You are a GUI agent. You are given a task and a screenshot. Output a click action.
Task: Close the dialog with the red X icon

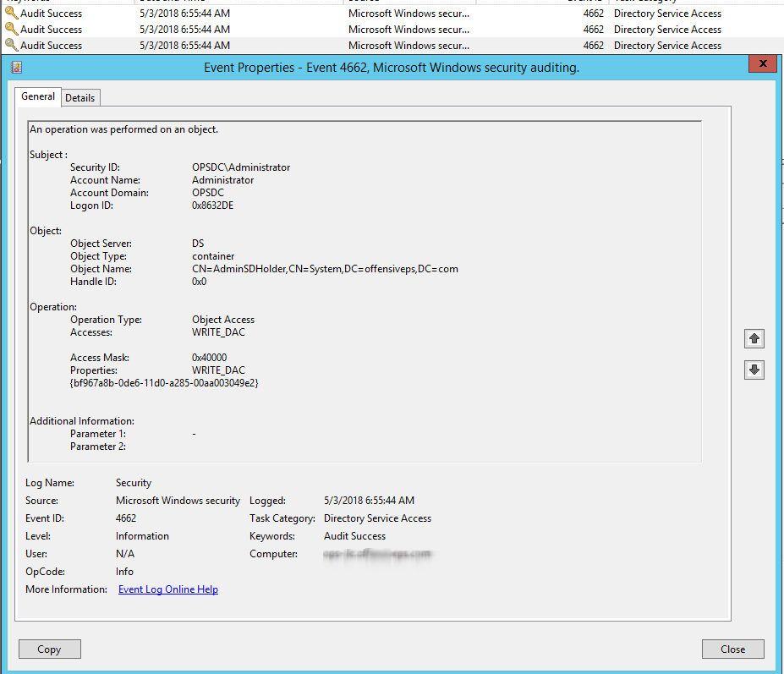(x=762, y=63)
